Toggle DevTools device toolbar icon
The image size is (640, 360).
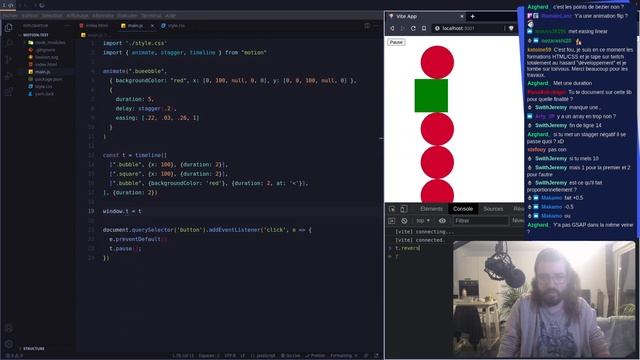403,209
